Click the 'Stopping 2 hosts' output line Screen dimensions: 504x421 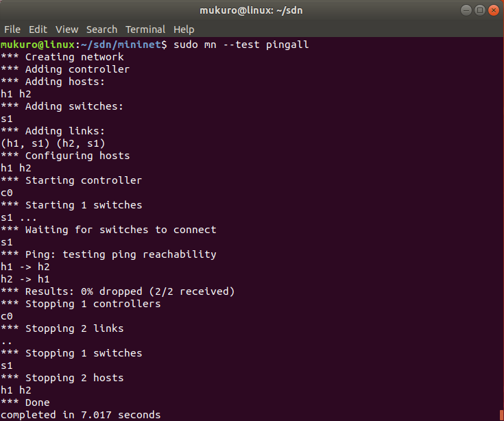[62, 378]
